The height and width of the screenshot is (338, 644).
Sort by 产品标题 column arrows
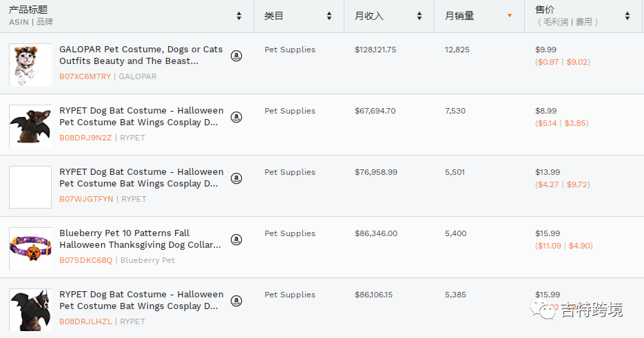click(x=239, y=16)
